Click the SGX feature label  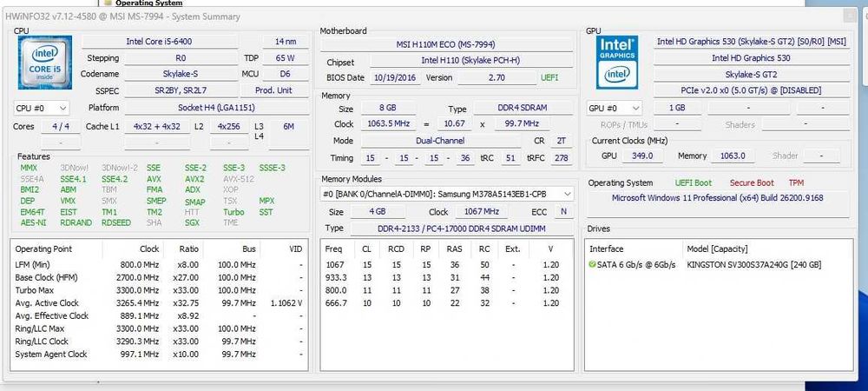tap(193, 222)
